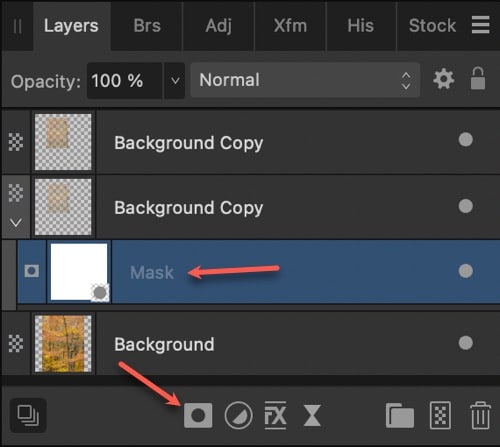Viewport: 500px width, 447px height.
Task: Toggle visibility of Mask layer
Action: pyautogui.click(x=466, y=271)
